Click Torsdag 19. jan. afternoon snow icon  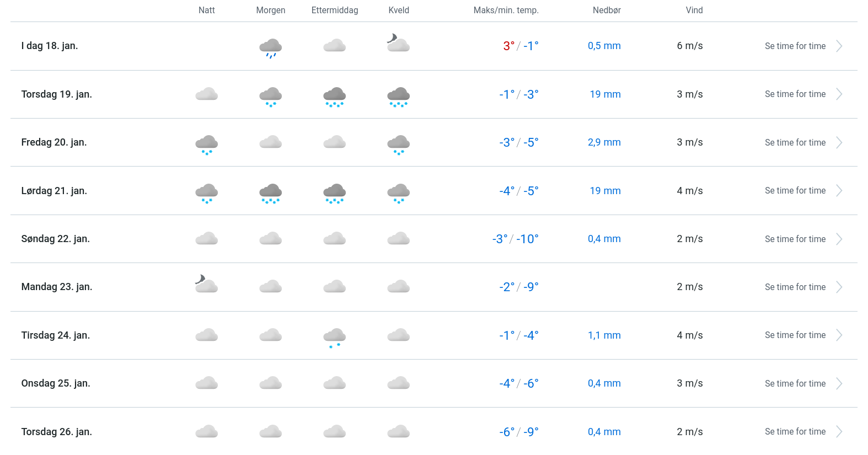(334, 96)
